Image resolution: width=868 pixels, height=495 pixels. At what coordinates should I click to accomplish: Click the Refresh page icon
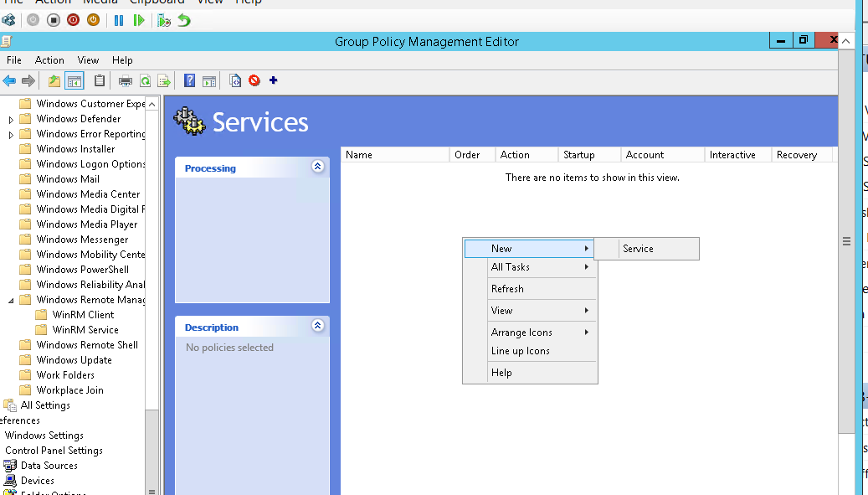[145, 81]
